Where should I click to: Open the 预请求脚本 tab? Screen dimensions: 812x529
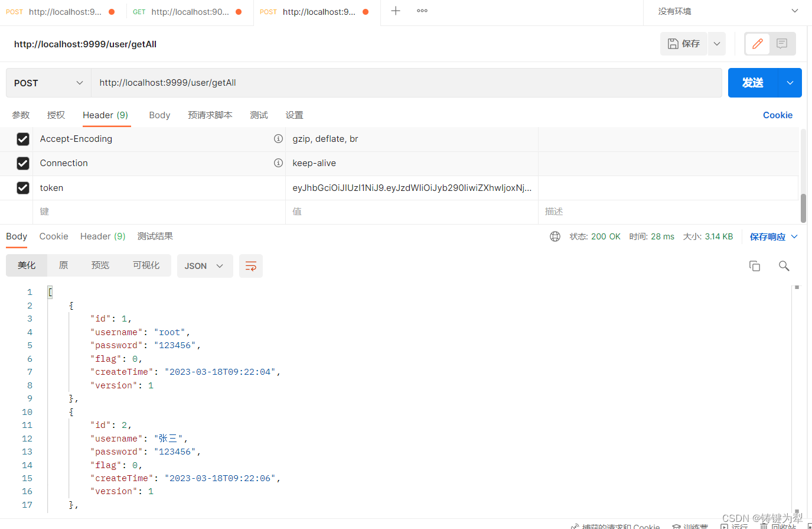(x=210, y=115)
